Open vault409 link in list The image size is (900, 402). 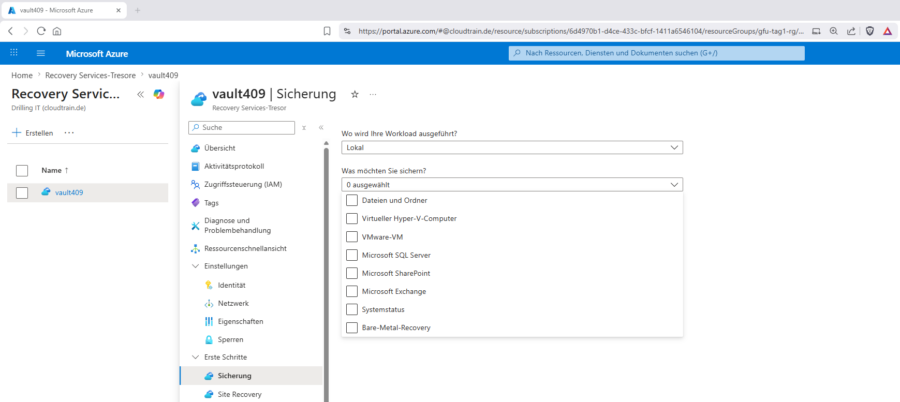[69, 192]
